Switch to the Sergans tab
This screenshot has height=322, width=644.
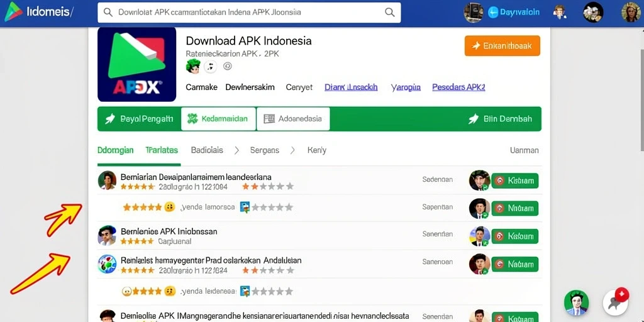tap(265, 150)
